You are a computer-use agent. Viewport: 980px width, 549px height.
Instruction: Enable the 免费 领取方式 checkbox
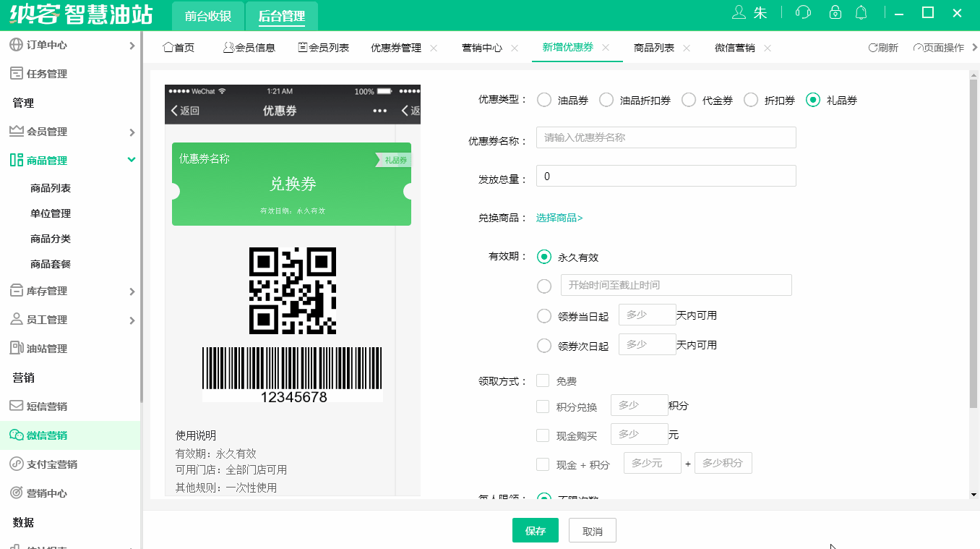(542, 380)
